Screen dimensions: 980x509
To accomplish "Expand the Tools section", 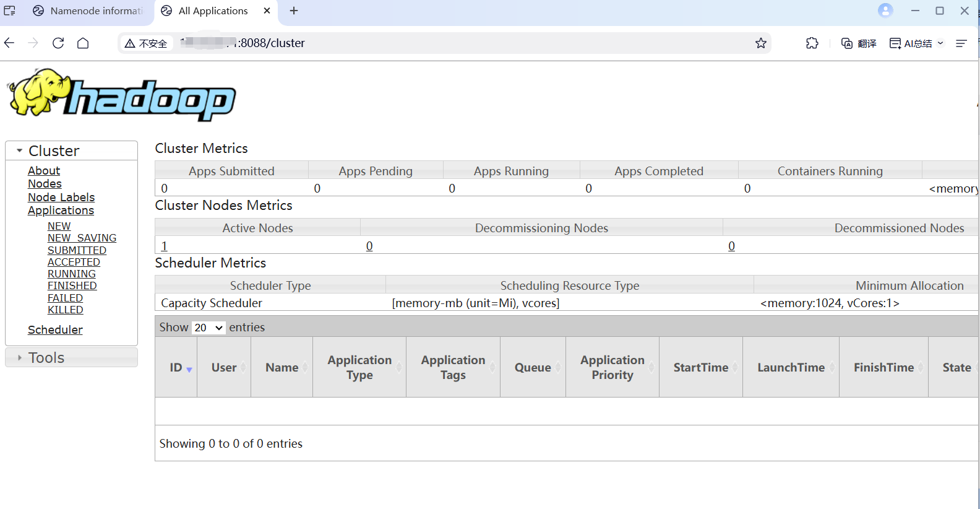I will coord(71,357).
